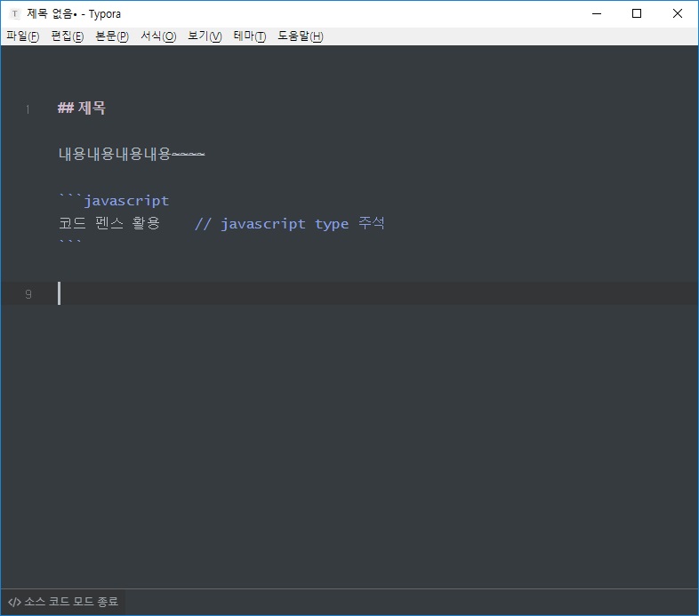Click the closing ``` code fence line
This screenshot has width=699, height=616.
point(70,244)
